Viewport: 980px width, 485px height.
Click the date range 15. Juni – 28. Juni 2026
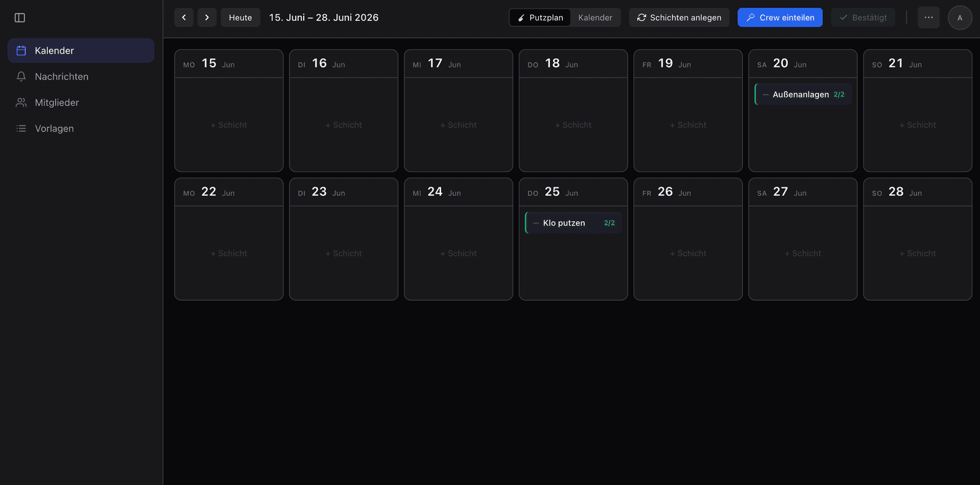coord(324,18)
